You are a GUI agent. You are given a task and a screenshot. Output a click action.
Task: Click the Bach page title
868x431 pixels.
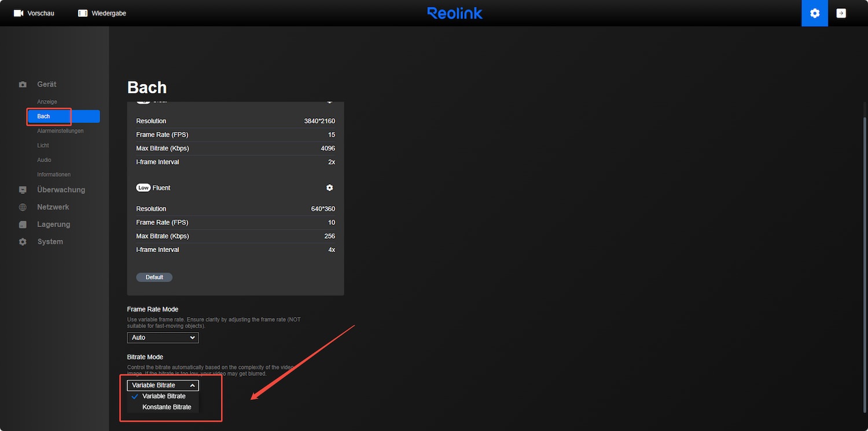coord(147,87)
